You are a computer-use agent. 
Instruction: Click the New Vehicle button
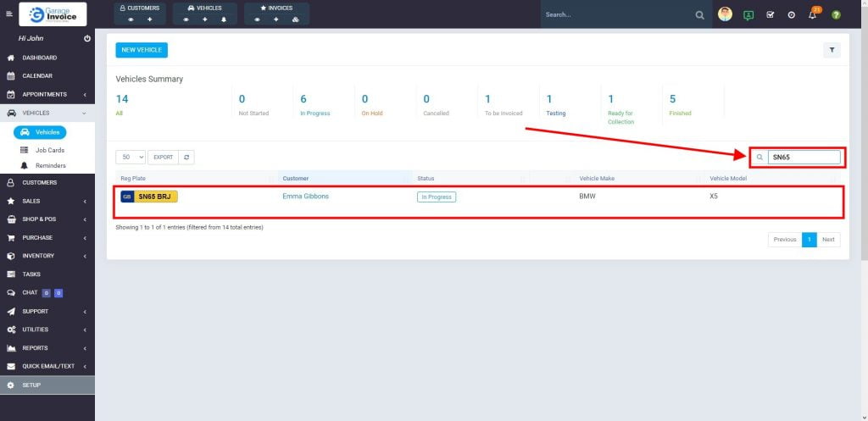click(142, 50)
